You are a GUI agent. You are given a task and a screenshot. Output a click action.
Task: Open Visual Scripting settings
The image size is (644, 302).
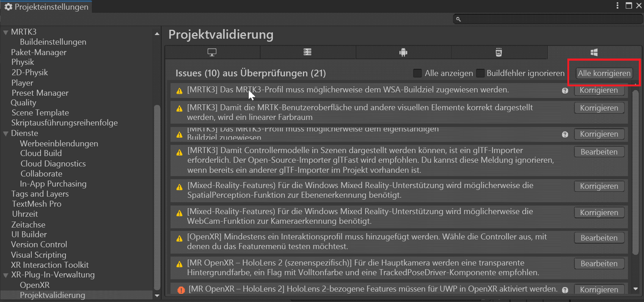click(x=38, y=255)
